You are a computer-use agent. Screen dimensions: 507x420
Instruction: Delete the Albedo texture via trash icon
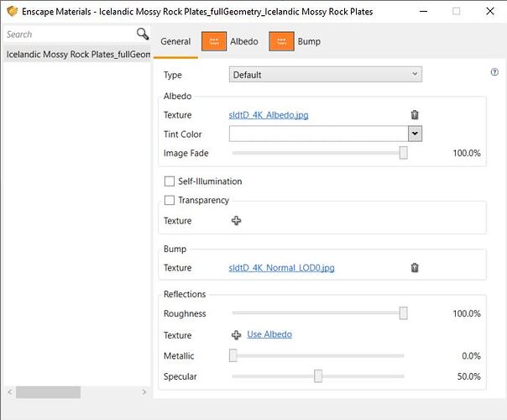[415, 114]
